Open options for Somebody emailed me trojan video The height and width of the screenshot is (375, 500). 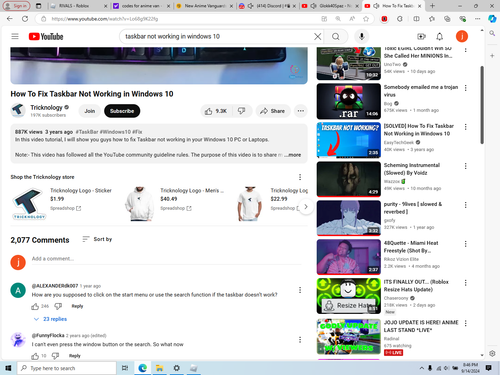pyautogui.click(x=466, y=88)
